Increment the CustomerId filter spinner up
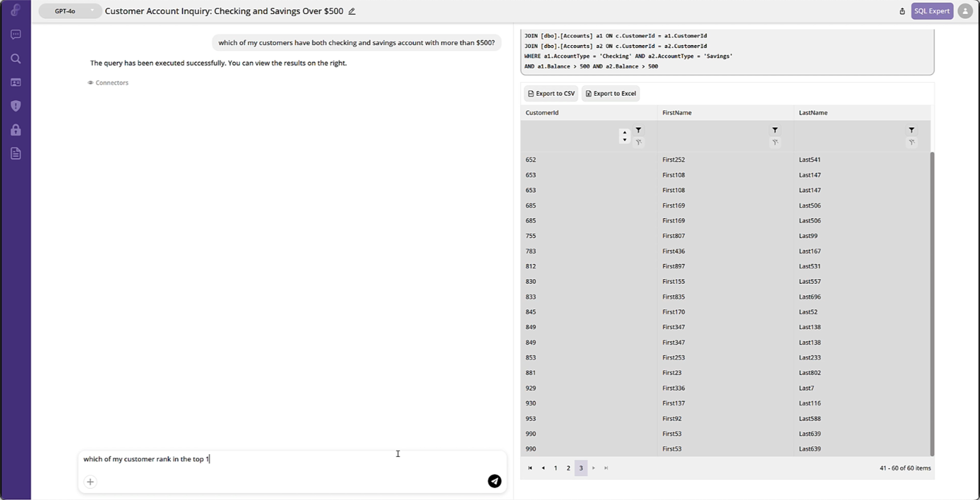Image resolution: width=980 pixels, height=500 pixels. 624,132
